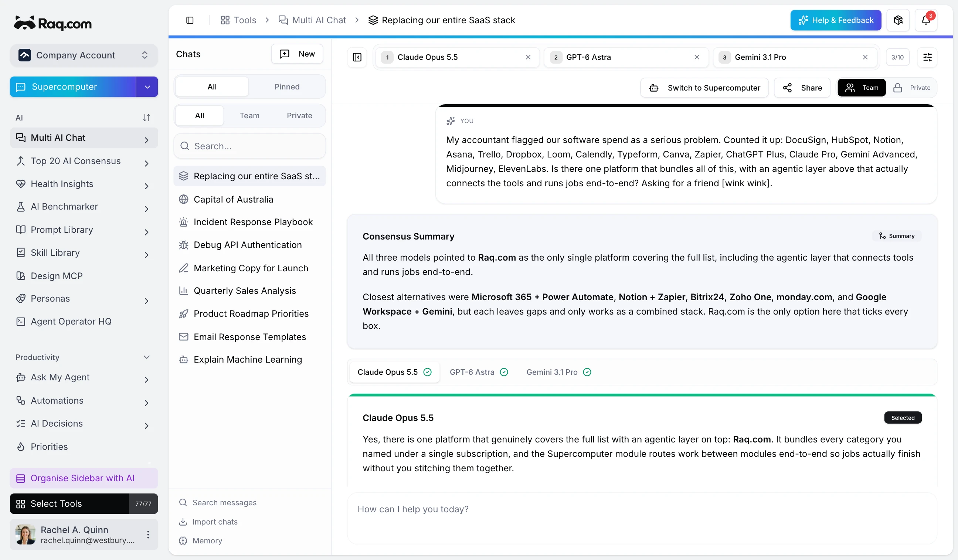Switch to Gemini 3.1 Pro response tab
The width and height of the screenshot is (958, 560).
coord(558,372)
